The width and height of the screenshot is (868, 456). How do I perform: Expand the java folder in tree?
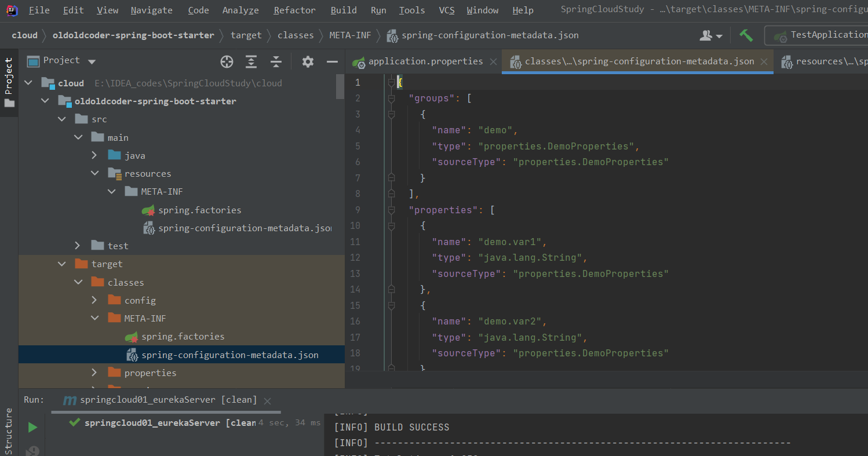tap(94, 155)
